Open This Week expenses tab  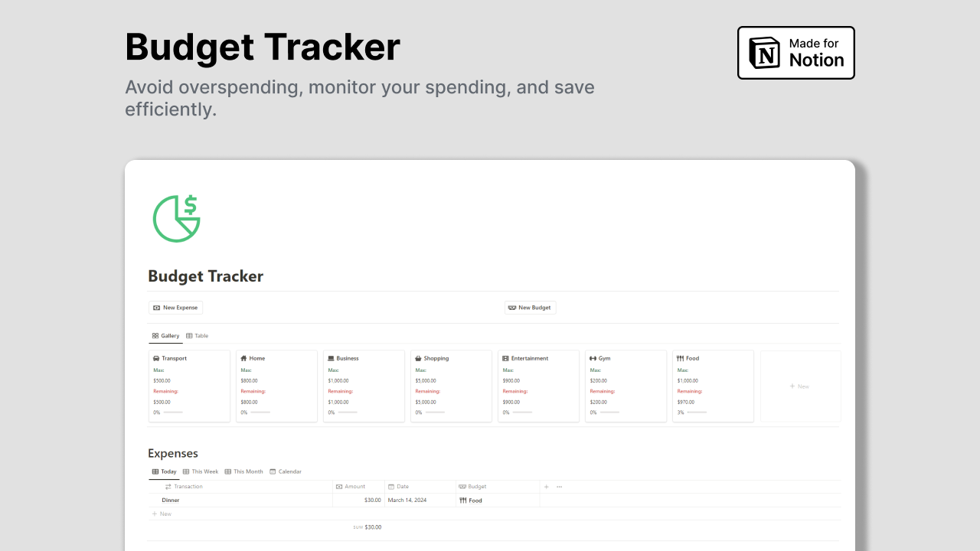click(201, 471)
